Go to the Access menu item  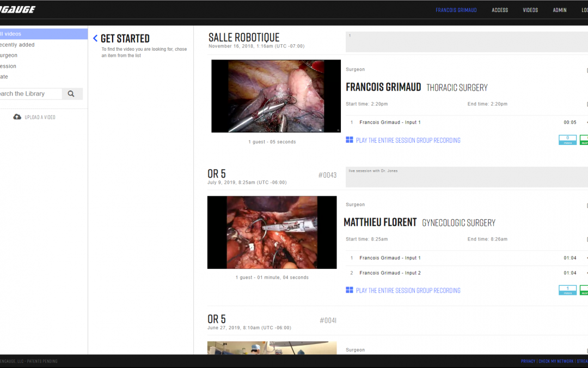pyautogui.click(x=500, y=10)
